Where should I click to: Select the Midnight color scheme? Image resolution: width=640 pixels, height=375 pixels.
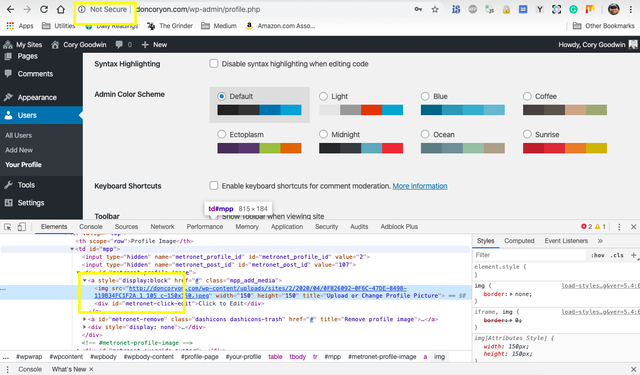tap(323, 134)
